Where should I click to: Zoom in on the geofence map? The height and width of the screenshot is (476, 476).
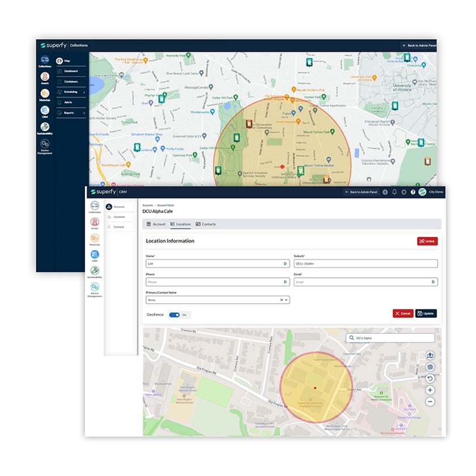(430, 390)
